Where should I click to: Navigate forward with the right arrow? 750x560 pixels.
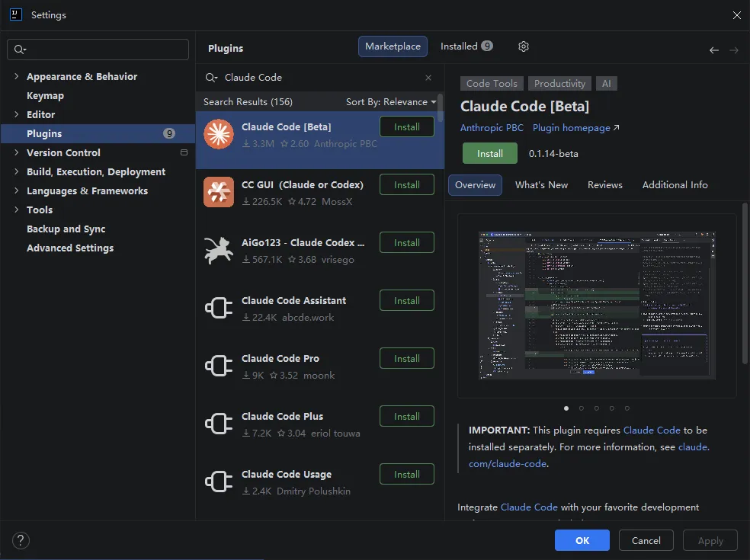point(734,50)
